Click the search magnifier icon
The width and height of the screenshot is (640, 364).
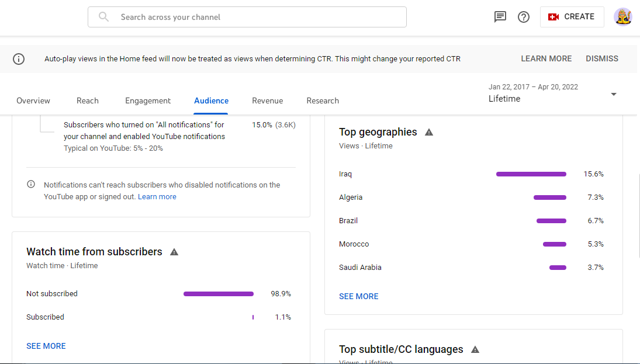pos(103,17)
